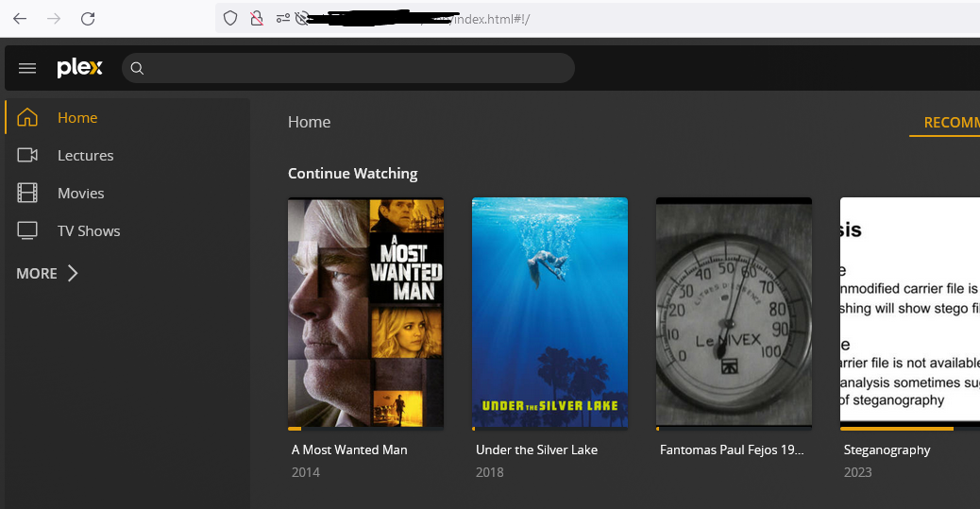Screen dimensions: 980x509
Task: Click the 2014 year text
Action: tap(306, 472)
